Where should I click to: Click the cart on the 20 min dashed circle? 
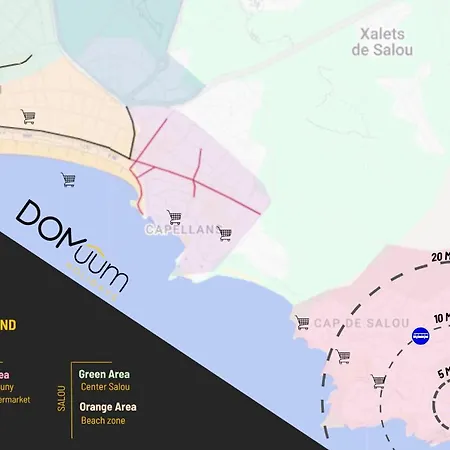[x=343, y=356]
